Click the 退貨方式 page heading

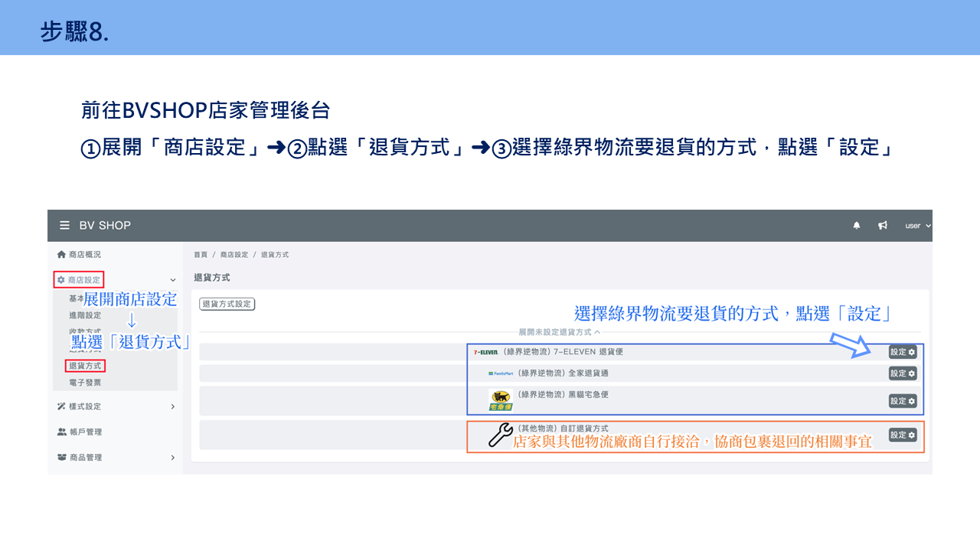click(212, 278)
